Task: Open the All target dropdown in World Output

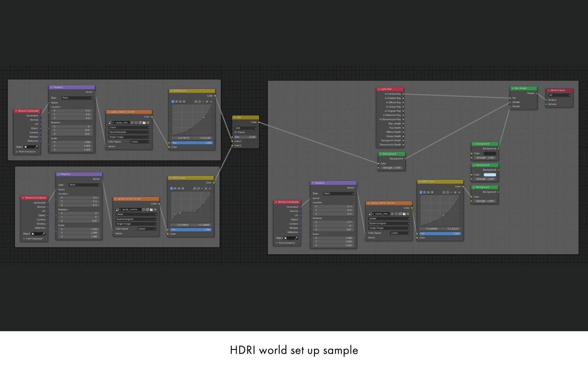Action: [x=559, y=95]
